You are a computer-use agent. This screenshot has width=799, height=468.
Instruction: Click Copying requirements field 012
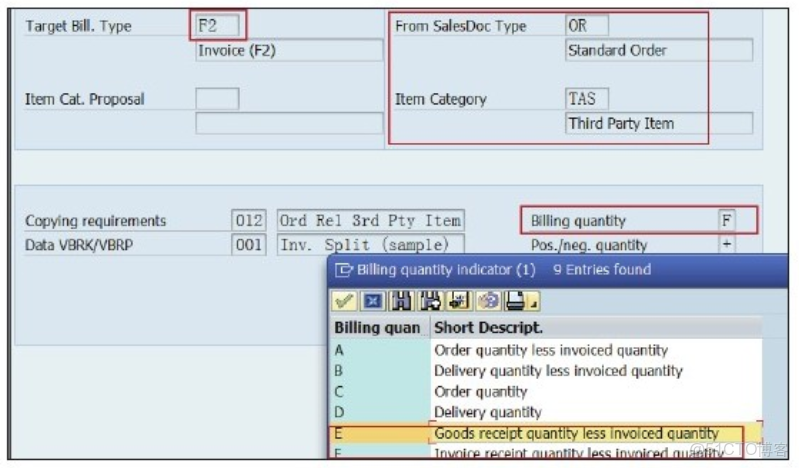click(x=249, y=220)
